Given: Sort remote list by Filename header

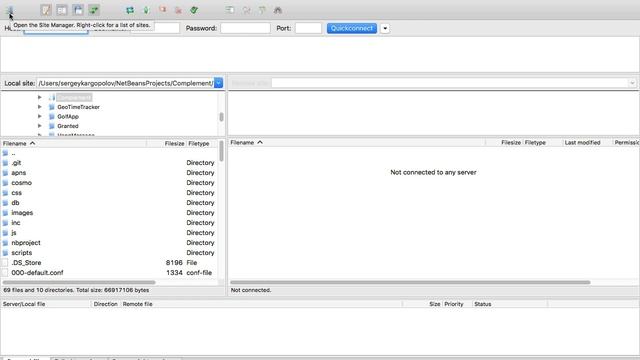Looking at the screenshot, I should (x=357, y=142).
